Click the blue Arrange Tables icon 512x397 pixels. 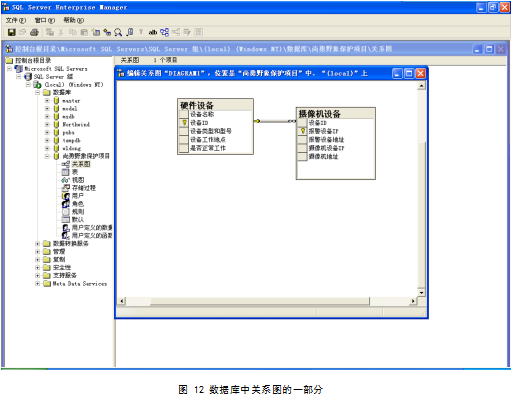pos(164,32)
